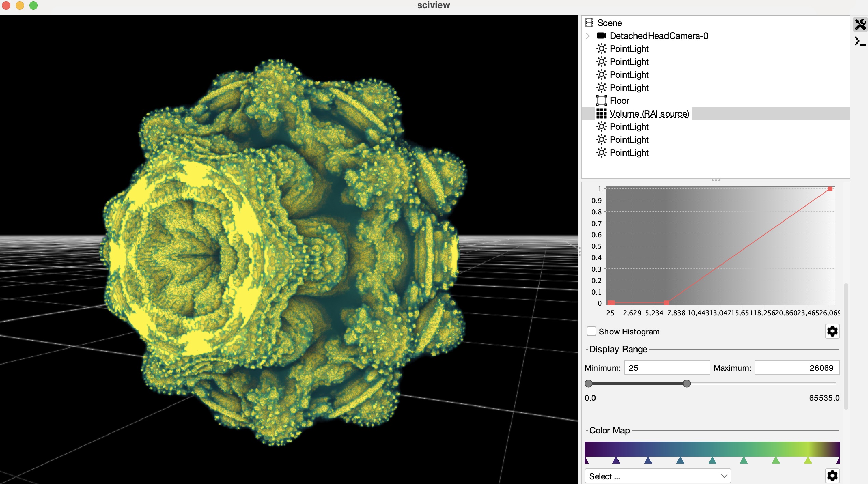Enable the Show Histogram checkbox

click(591, 331)
